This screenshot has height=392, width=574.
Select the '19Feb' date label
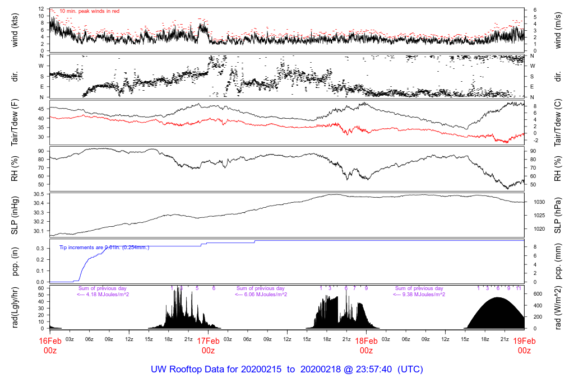(x=524, y=341)
